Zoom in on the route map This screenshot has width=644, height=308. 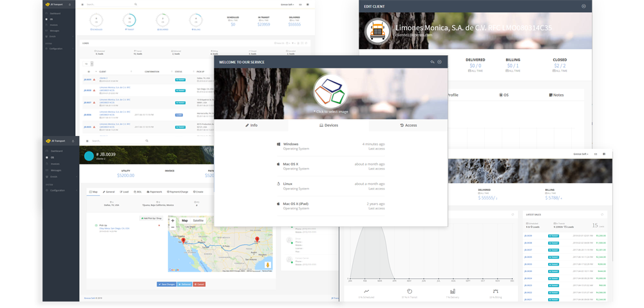(173, 220)
